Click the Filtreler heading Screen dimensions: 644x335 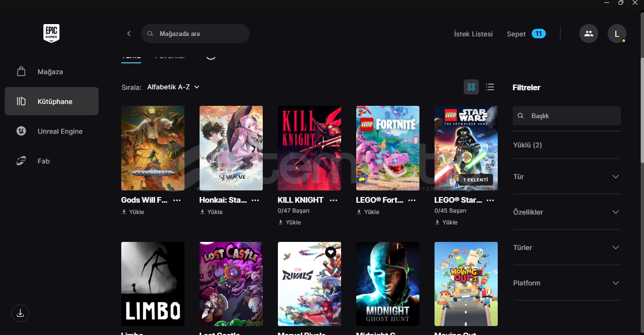tap(527, 87)
